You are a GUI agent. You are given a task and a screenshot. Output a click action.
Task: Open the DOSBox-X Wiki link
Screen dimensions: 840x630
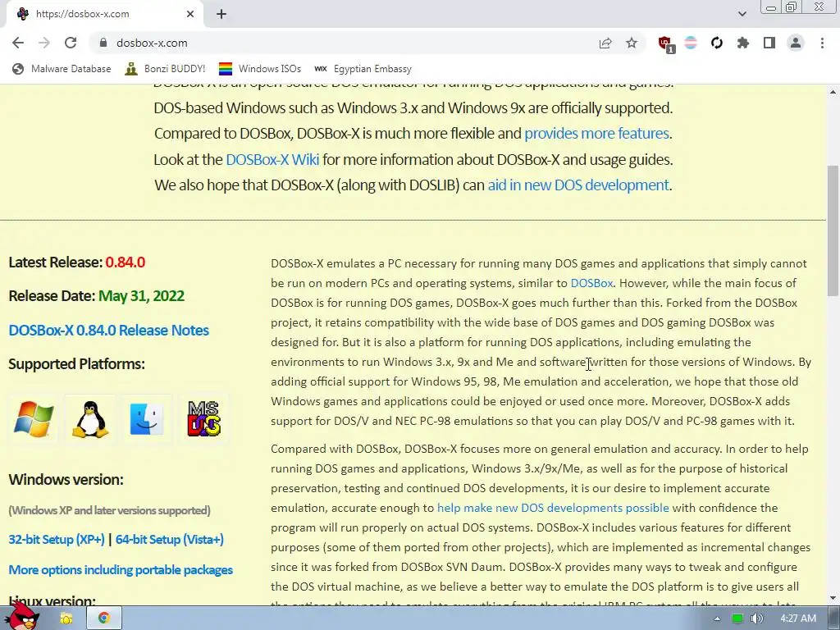pyautogui.click(x=272, y=160)
